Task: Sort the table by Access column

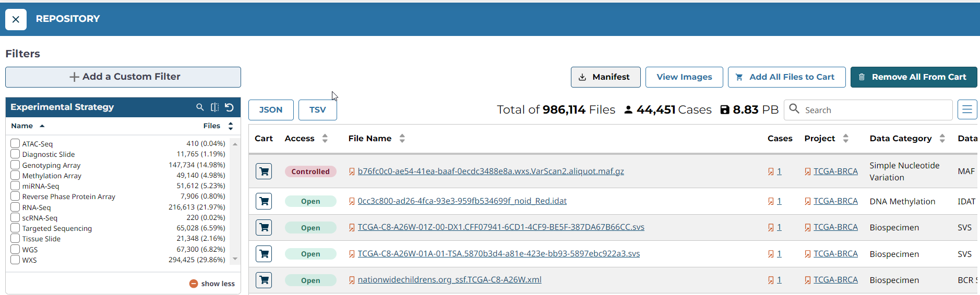Action: (x=325, y=138)
